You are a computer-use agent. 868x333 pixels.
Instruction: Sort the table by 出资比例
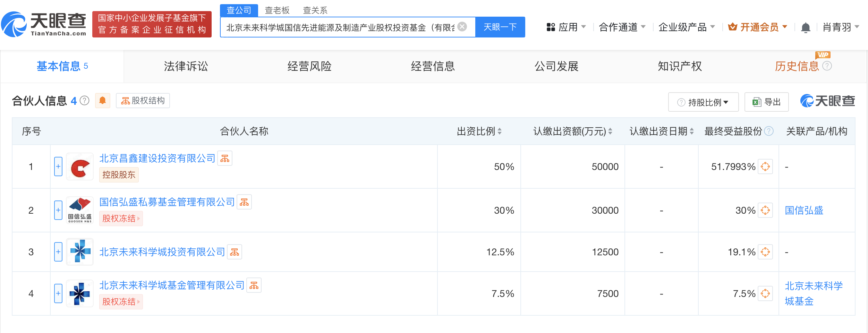pyautogui.click(x=479, y=131)
